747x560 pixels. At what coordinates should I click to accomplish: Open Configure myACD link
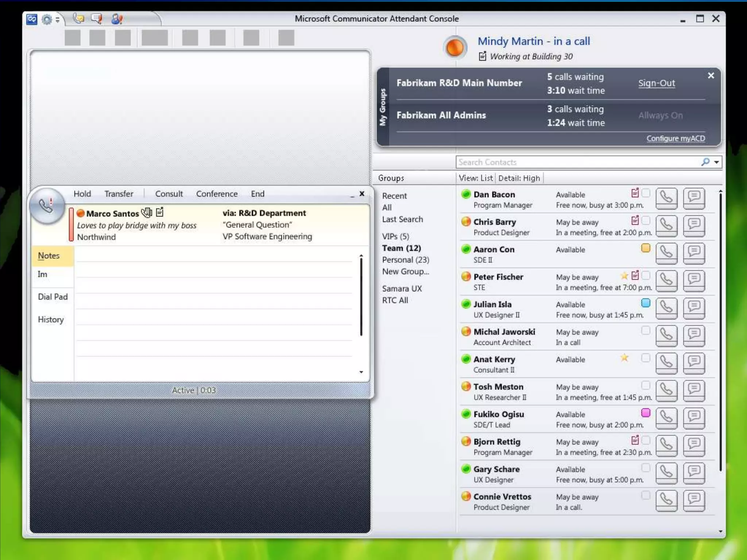[x=676, y=139]
